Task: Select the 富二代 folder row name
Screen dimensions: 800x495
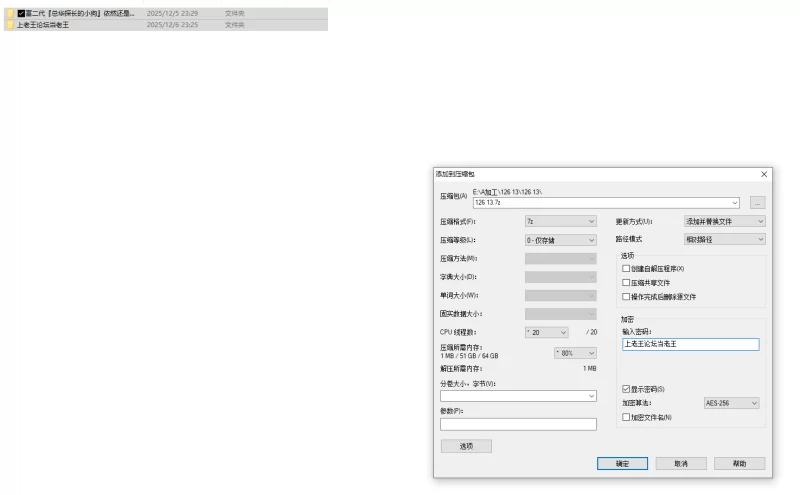Action: pos(80,13)
